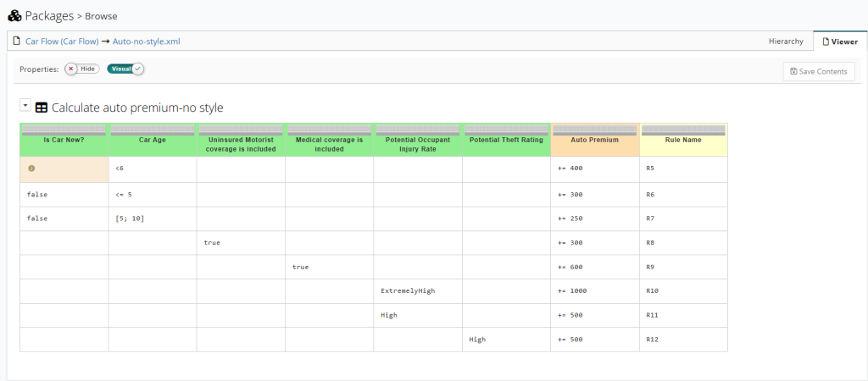This screenshot has width=868, height=381.
Task: Click the true cell in R8 row
Action: (x=241, y=243)
